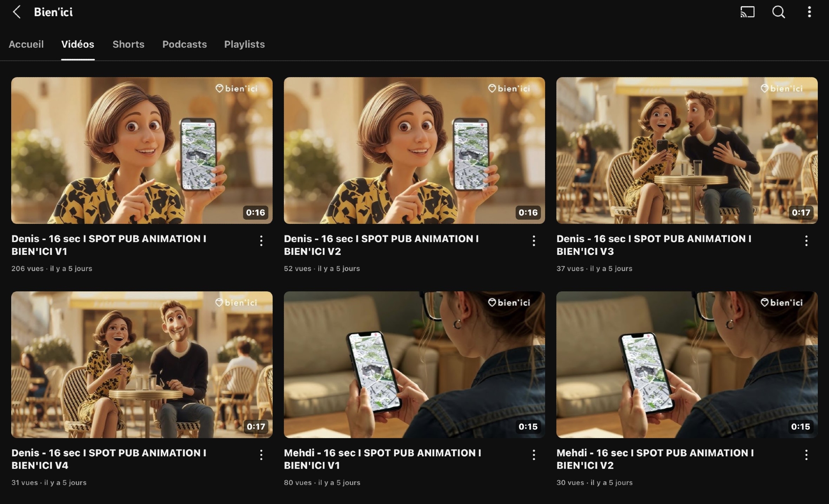Image resolution: width=829 pixels, height=504 pixels.
Task: Open the Podcasts tab
Action: point(184,44)
